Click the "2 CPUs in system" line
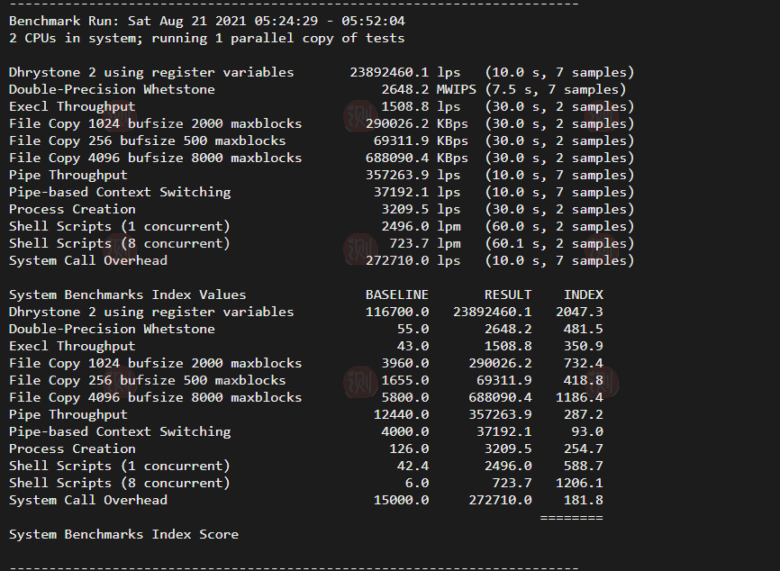Viewport: 780px width, 571px height. (207, 38)
